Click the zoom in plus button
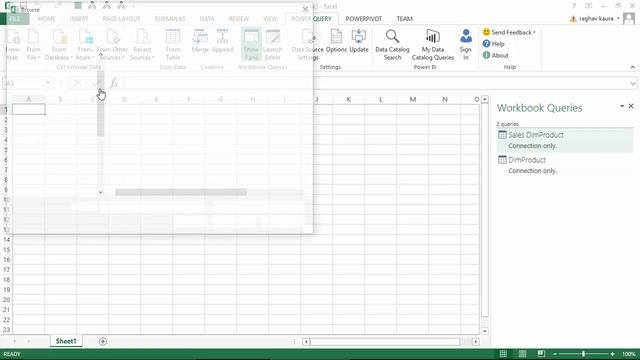The image size is (640, 360). tap(612, 354)
